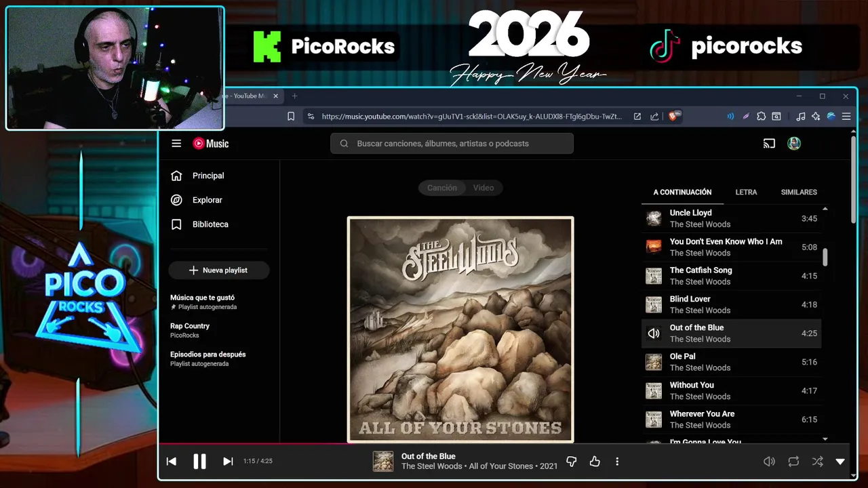The image size is (868, 488).
Task: Open The Steel Woods artist link in player bar
Action: pos(431,466)
